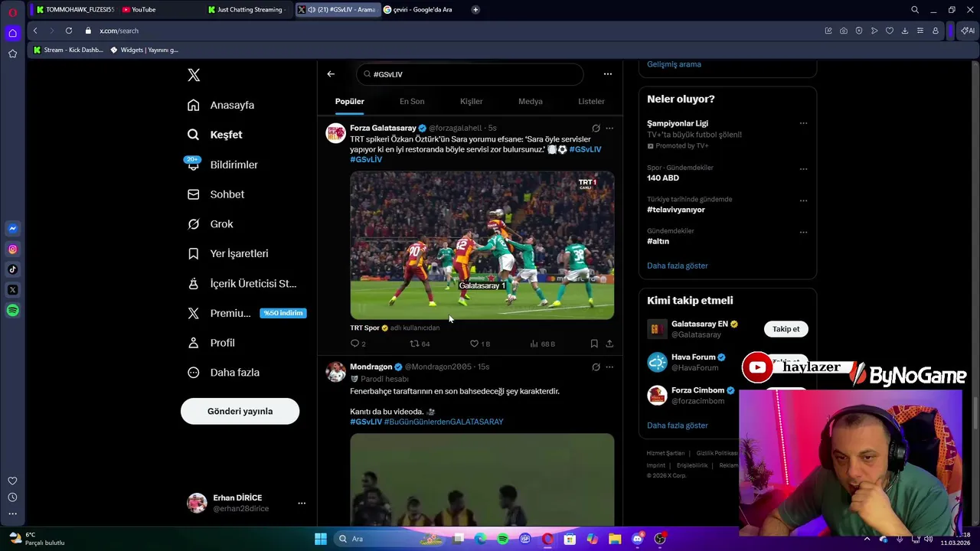Click Gönderi yayınla button

(240, 411)
